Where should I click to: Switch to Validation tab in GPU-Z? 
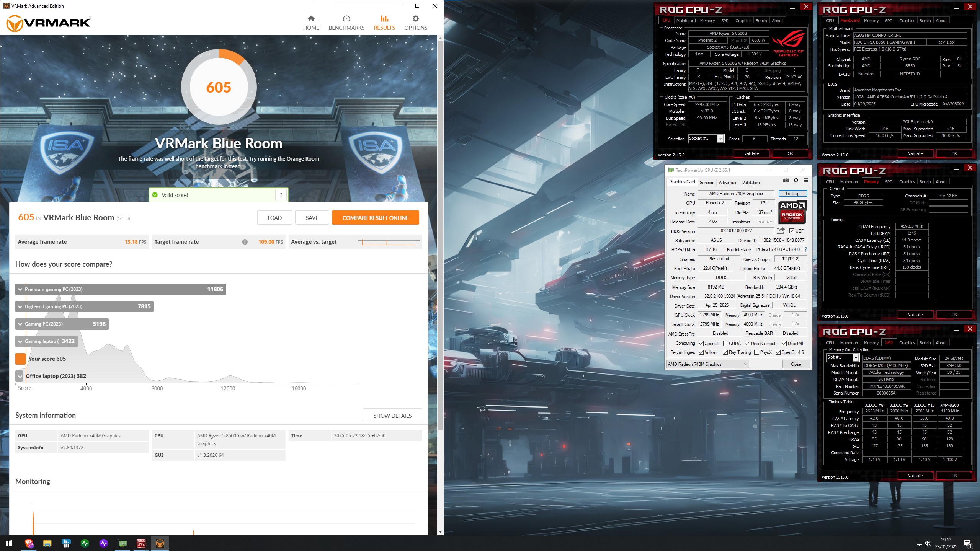coord(751,183)
